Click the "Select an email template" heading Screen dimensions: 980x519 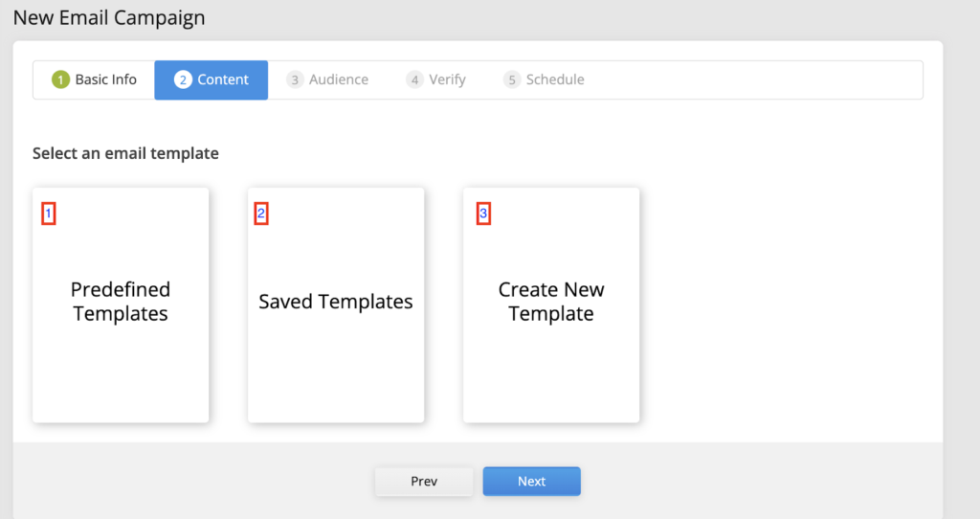coord(125,153)
